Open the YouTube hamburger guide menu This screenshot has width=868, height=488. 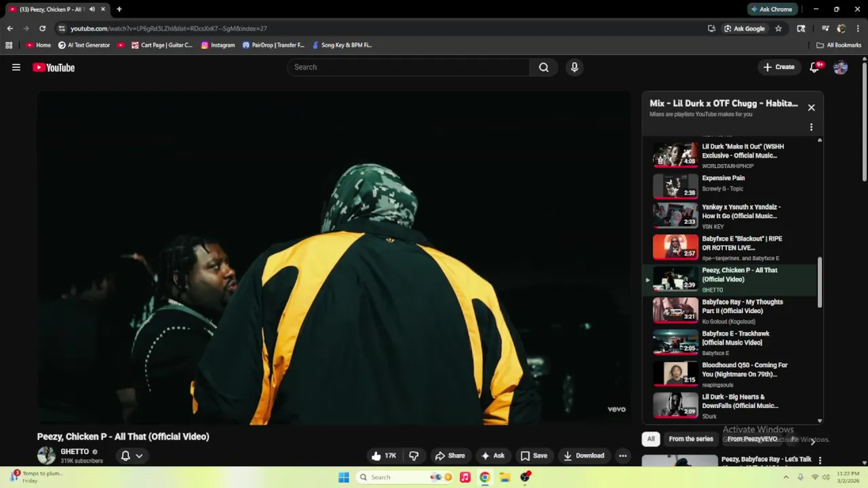coord(16,67)
